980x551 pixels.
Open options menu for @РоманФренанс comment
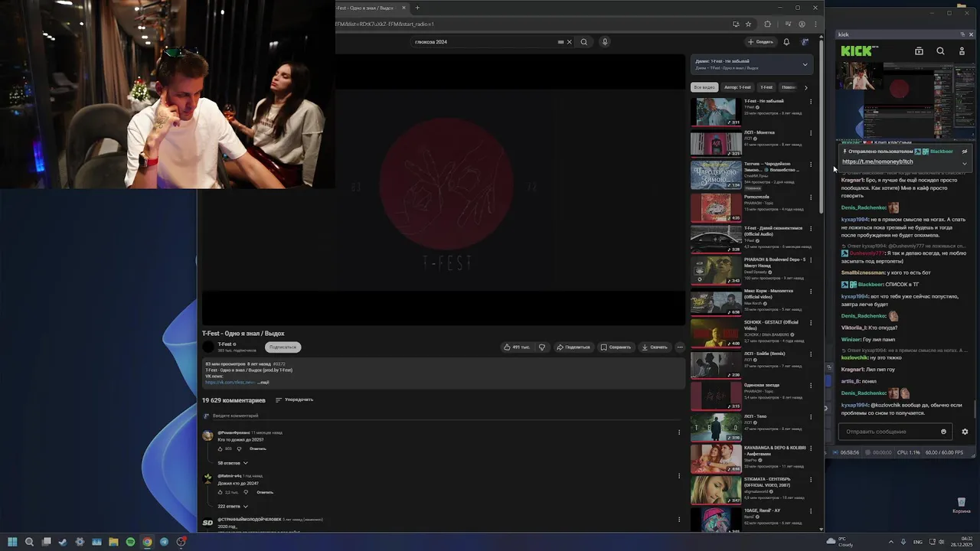coord(678,432)
